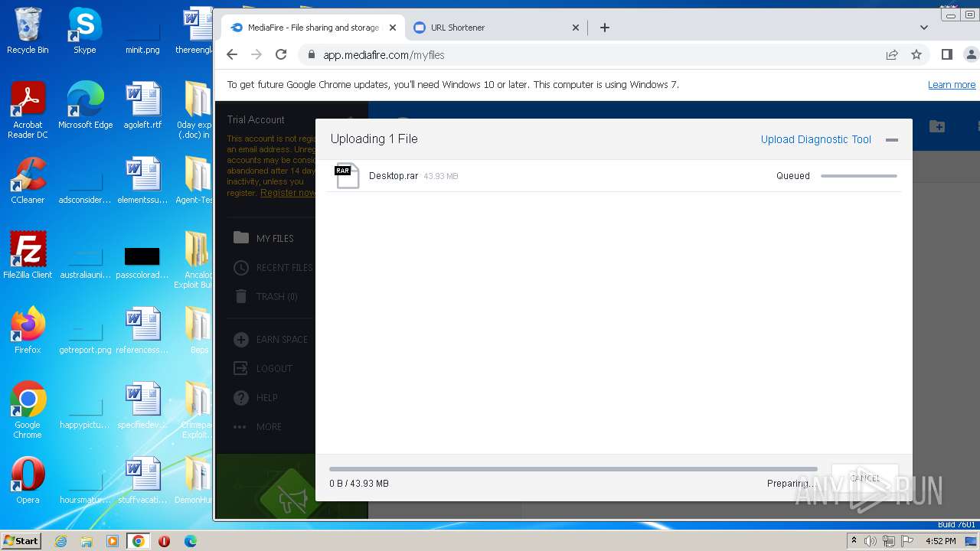Open Opera desktop shortcut

click(28, 481)
